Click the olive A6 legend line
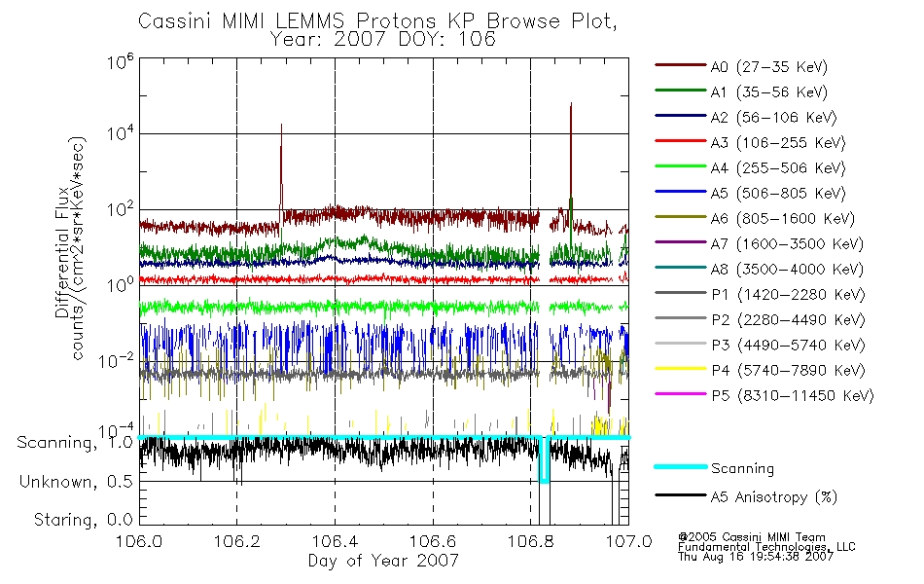This screenshot has height=584, width=924. [680, 217]
